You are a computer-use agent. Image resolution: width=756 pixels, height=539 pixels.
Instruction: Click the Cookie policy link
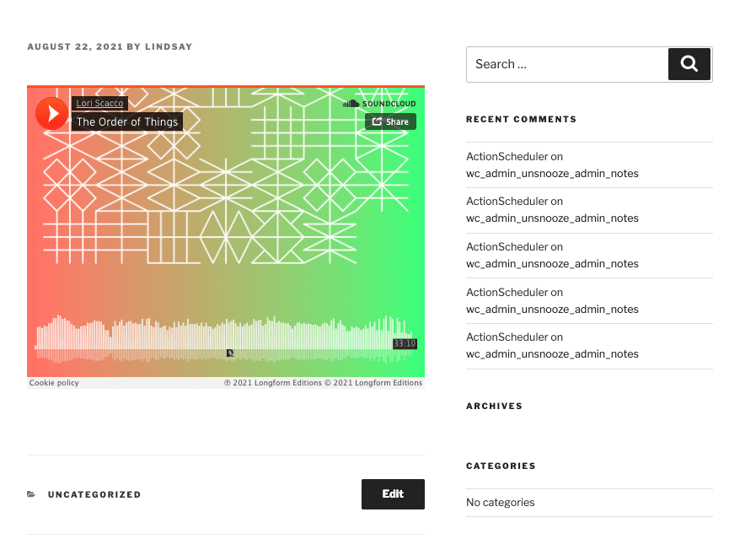point(53,382)
